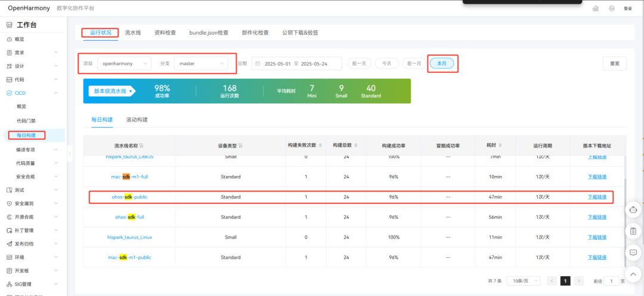The width and height of the screenshot is (644, 296).
Task: Click the filter icon next to 流水线名称
Action: (x=141, y=146)
